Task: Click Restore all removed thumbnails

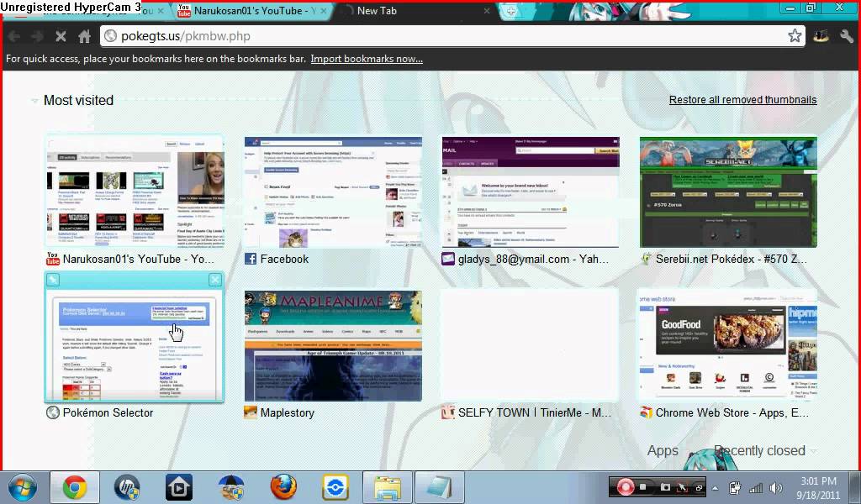Action: pos(742,100)
